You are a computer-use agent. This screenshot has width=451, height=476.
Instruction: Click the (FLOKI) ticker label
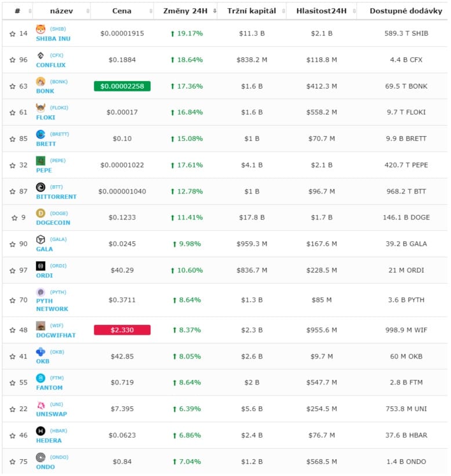59,108
